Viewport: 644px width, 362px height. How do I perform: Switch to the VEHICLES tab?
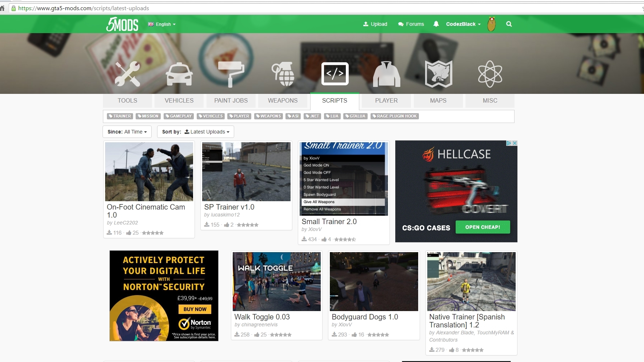point(179,101)
